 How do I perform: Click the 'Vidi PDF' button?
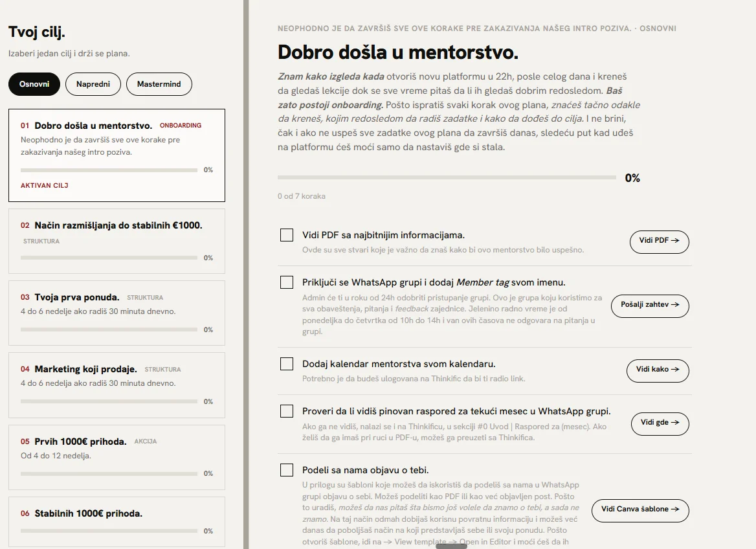[659, 241]
